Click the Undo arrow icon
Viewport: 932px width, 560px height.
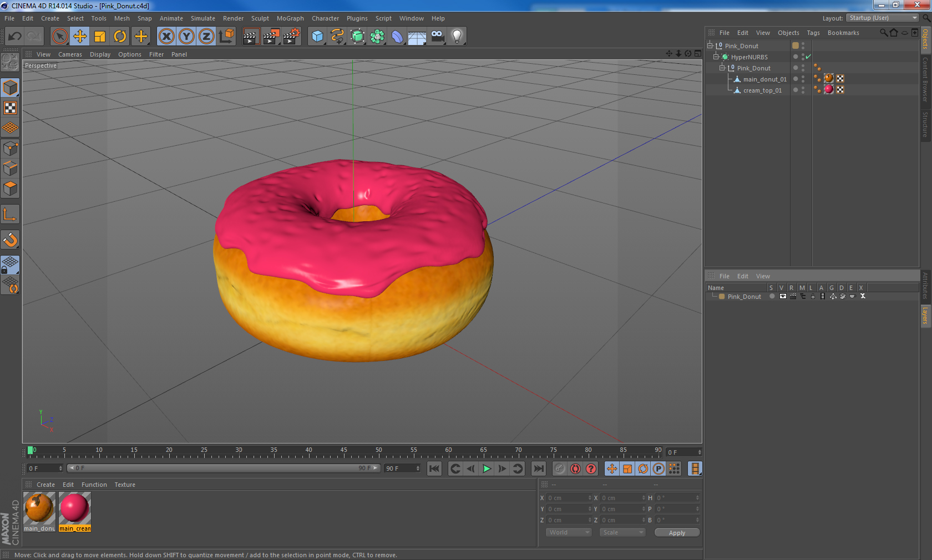point(14,37)
